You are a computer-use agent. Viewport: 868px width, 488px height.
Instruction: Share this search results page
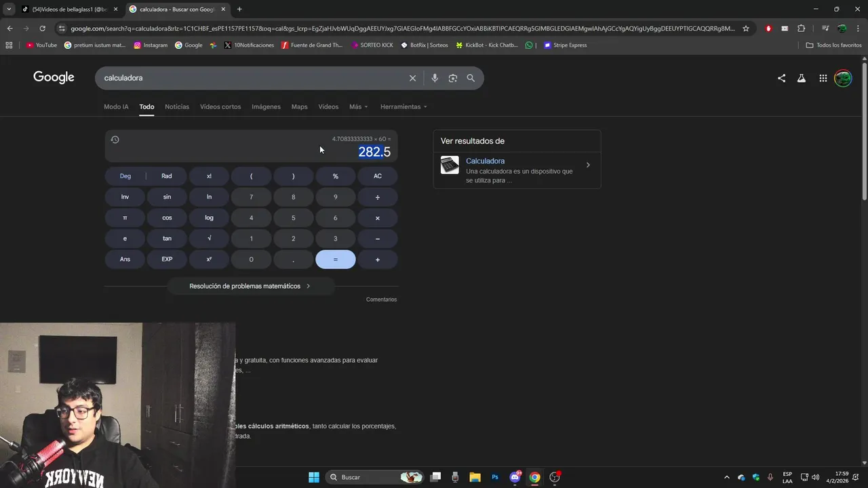pyautogui.click(x=781, y=78)
